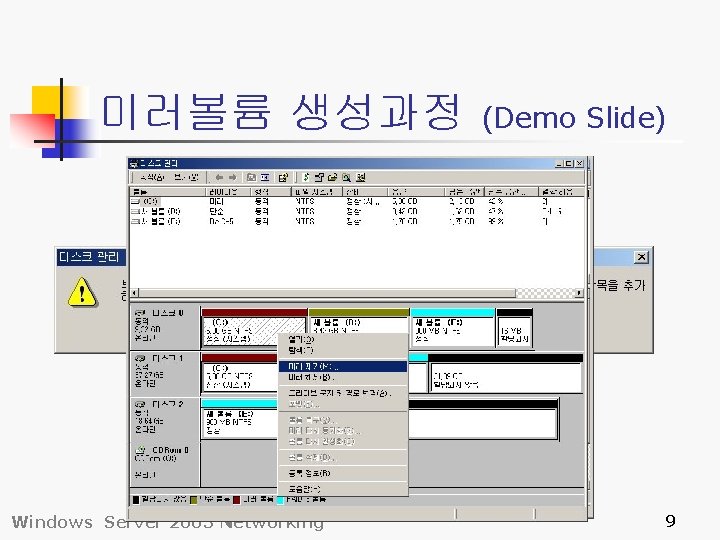Select the unallocated space on Disk 2
Image resolution: width=720 pixels, height=540 pixels.
pyautogui.click(x=482, y=419)
